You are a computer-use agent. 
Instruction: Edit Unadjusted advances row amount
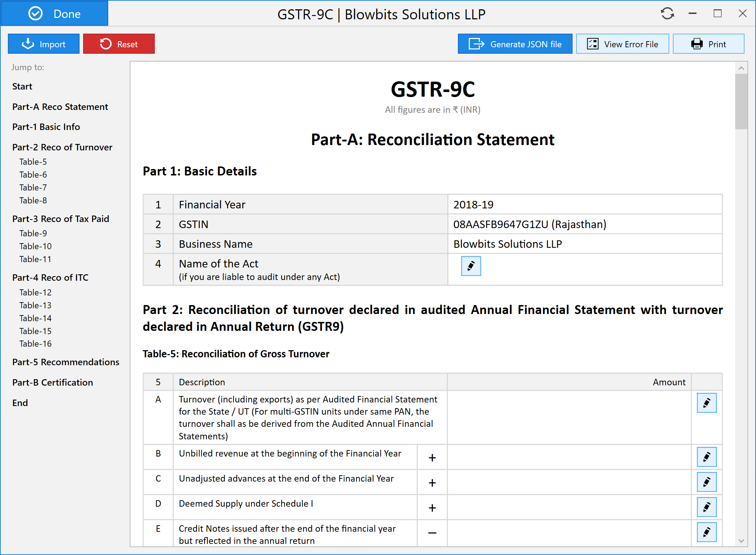pos(706,482)
